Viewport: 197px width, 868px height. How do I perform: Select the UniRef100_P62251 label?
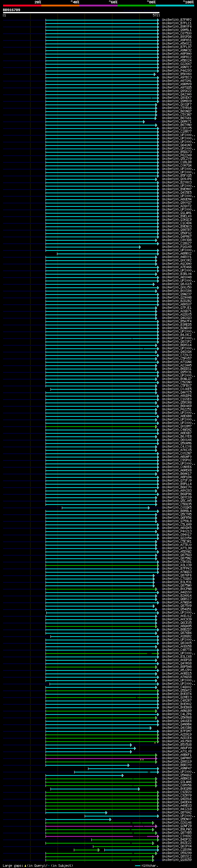176,410
